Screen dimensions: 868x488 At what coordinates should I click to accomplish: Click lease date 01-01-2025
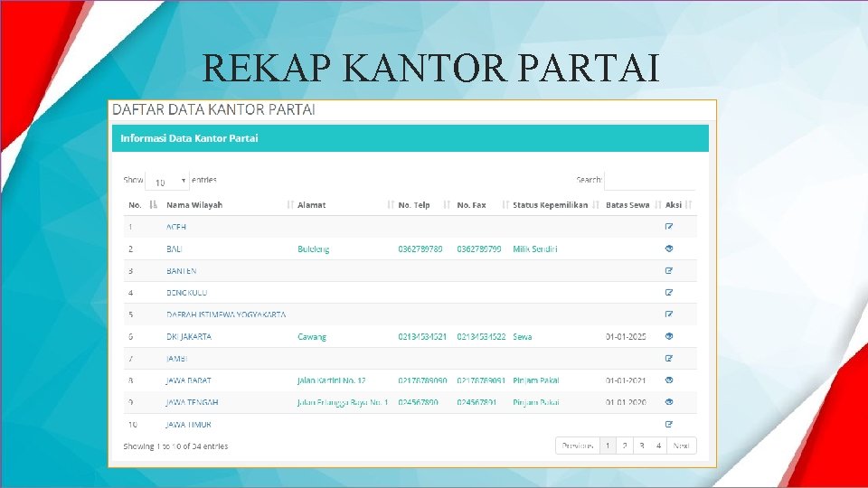coord(626,336)
